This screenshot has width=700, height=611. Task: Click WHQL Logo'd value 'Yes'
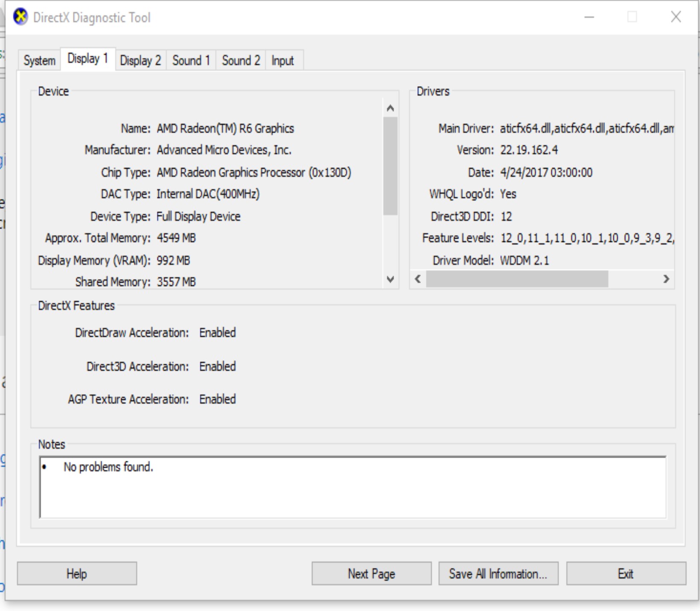coord(508,194)
